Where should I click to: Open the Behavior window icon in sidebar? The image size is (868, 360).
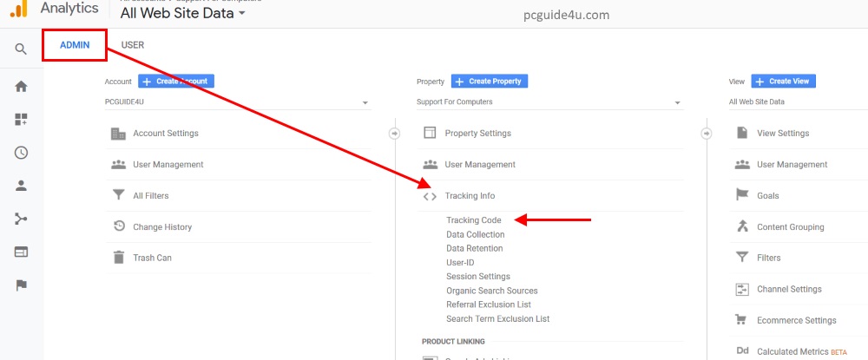pyautogui.click(x=21, y=252)
